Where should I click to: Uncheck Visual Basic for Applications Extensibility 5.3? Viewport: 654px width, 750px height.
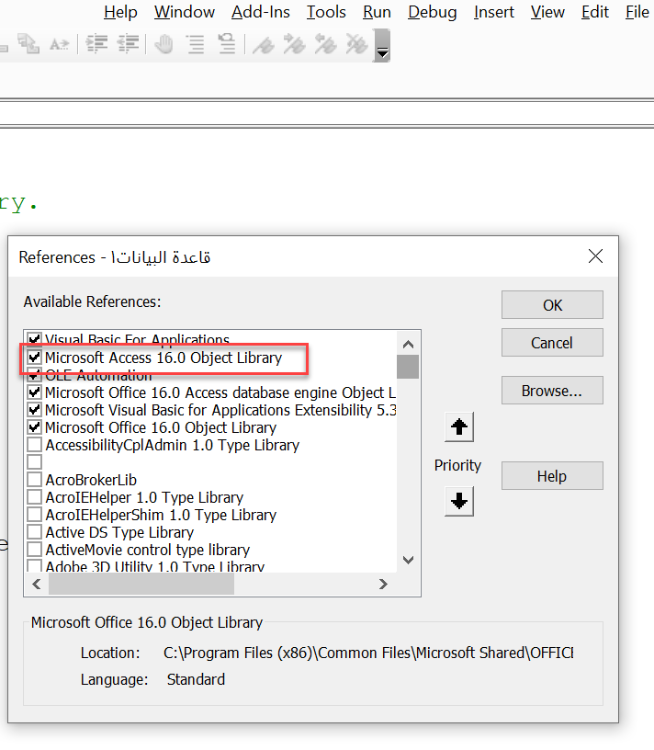[34, 410]
